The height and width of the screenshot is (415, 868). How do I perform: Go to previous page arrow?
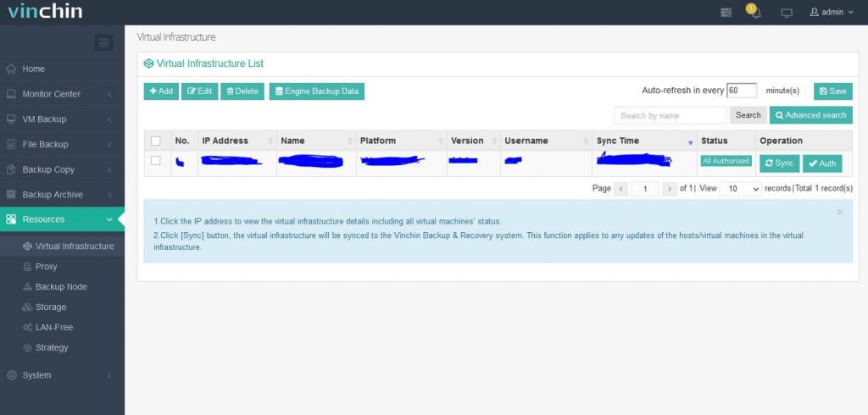(620, 189)
